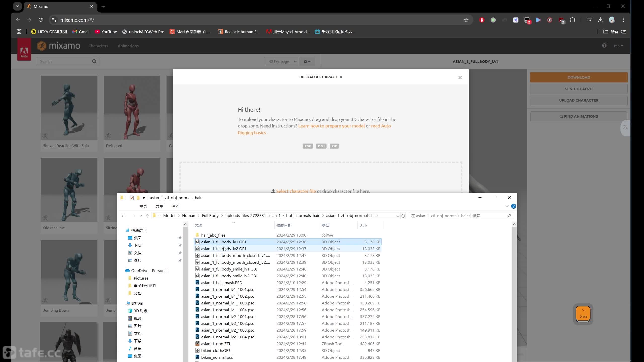Open new browser tab plus button
The height and width of the screenshot is (362, 644).
(x=103, y=6)
